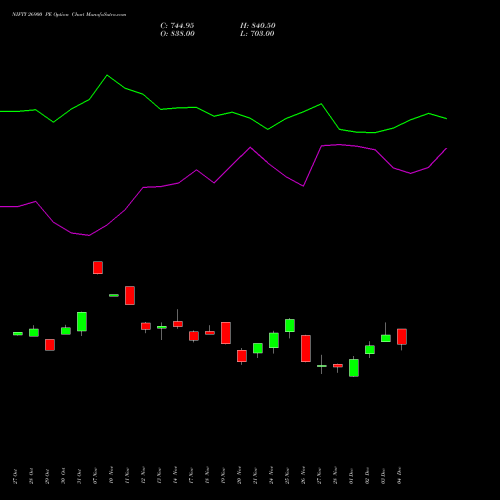500x500 pixels.
Task: Click the 19 Nov date label
Action: 223,476
